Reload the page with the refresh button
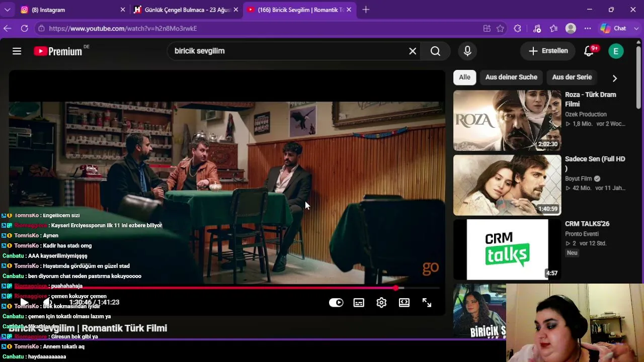This screenshot has width=644, height=362. [24, 29]
